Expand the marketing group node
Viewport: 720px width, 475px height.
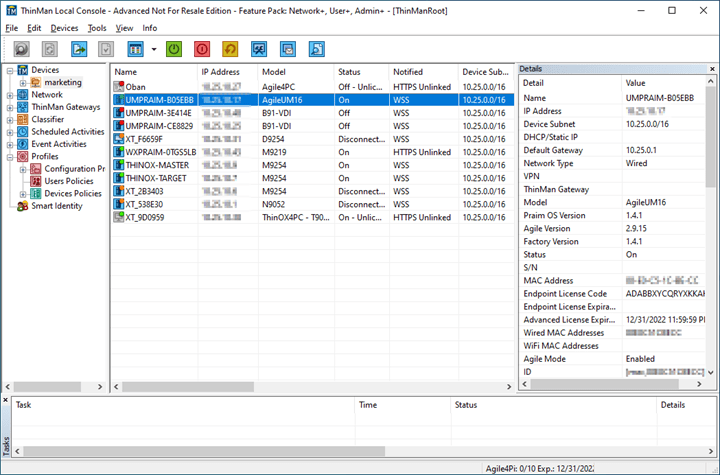(22, 82)
